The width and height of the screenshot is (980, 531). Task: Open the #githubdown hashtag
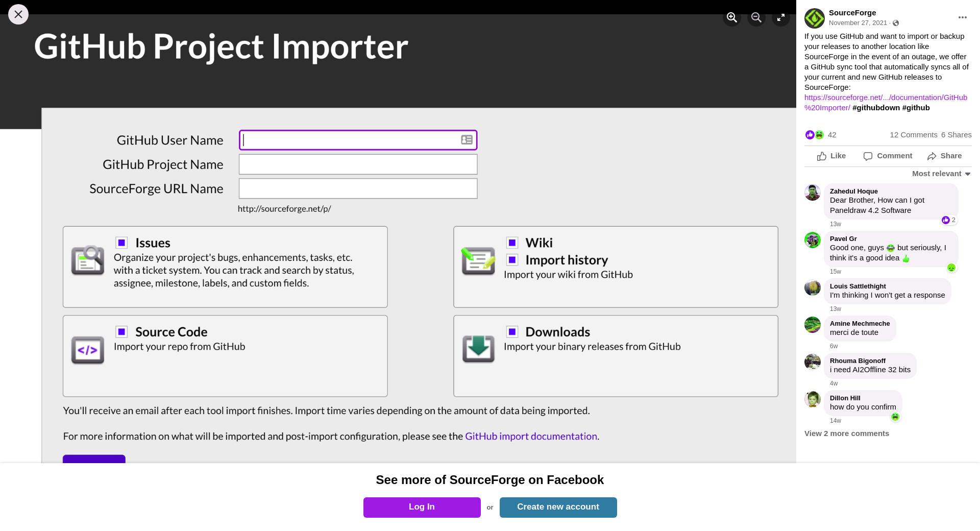point(876,108)
